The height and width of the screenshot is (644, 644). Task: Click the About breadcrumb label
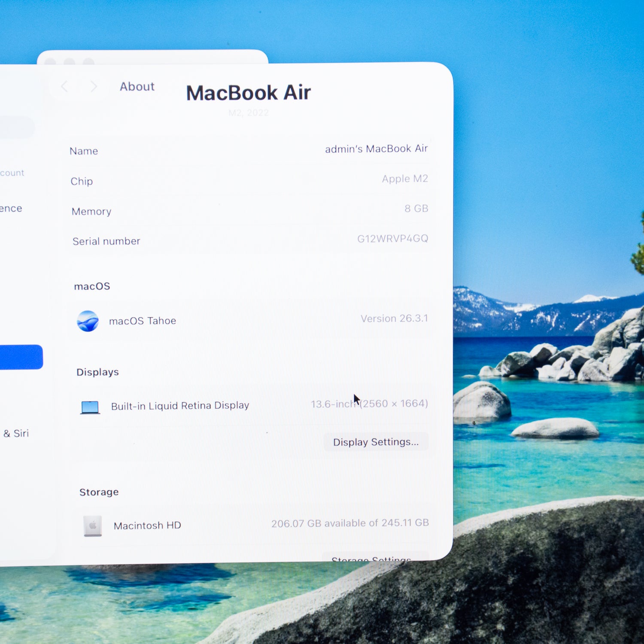pyautogui.click(x=137, y=86)
